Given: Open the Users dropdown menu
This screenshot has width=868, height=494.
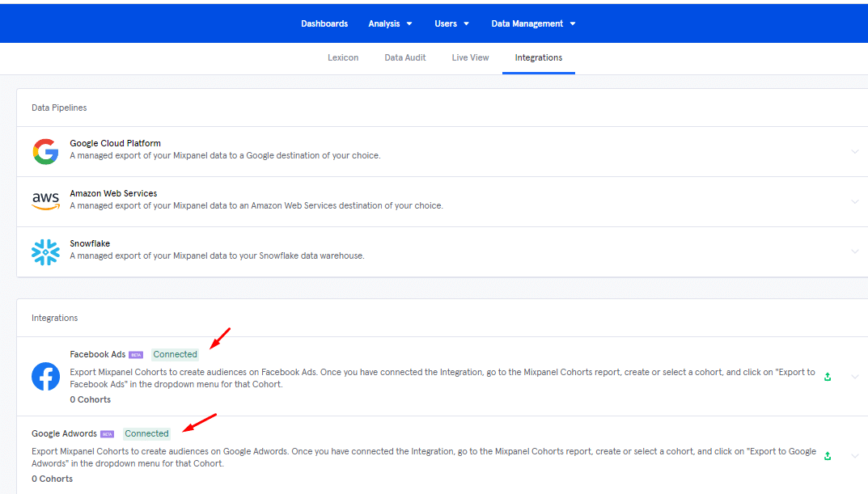Looking at the screenshot, I should pos(451,23).
